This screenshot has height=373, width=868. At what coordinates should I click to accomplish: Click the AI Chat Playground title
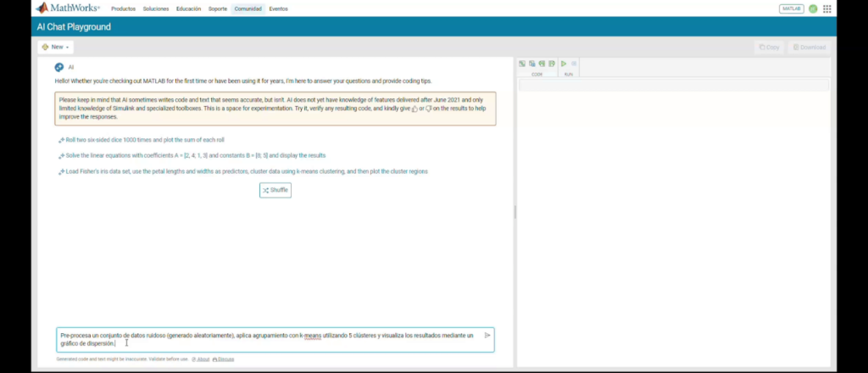click(x=74, y=26)
